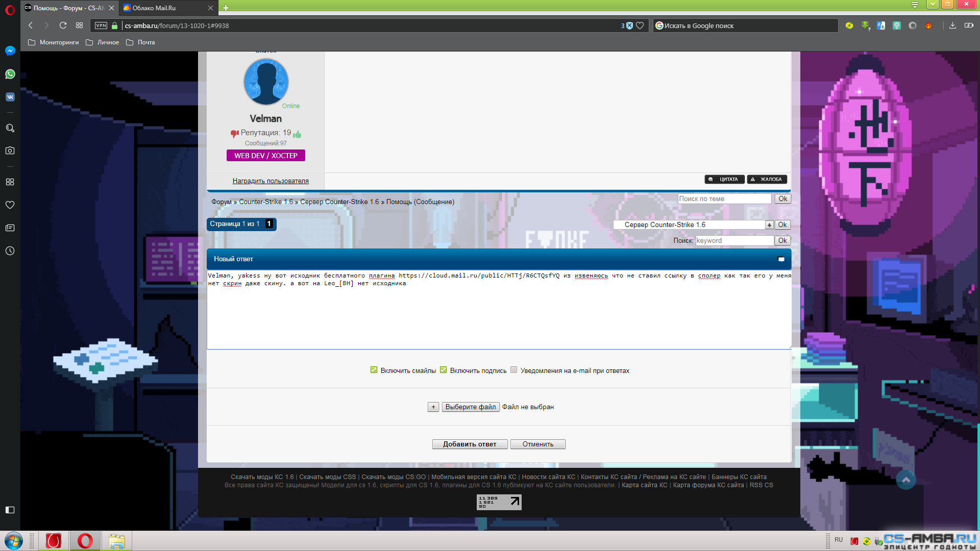Focus the Поиск по теме field

click(724, 199)
